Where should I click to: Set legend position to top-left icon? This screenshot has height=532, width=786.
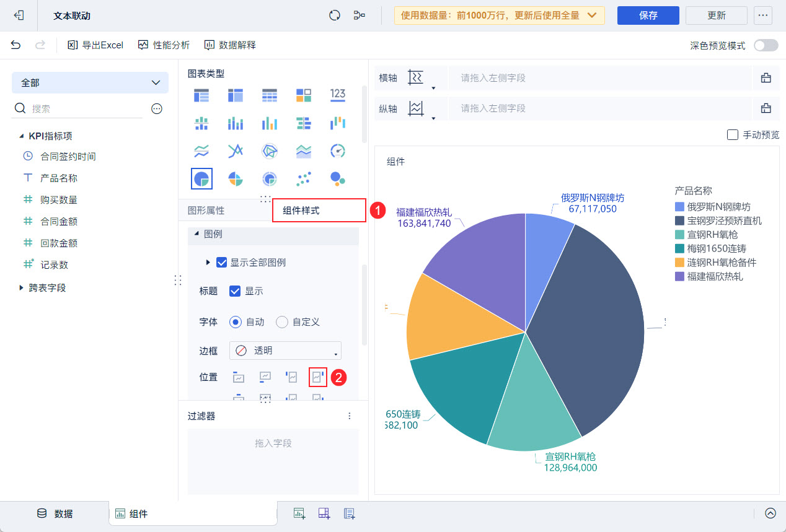click(239, 377)
